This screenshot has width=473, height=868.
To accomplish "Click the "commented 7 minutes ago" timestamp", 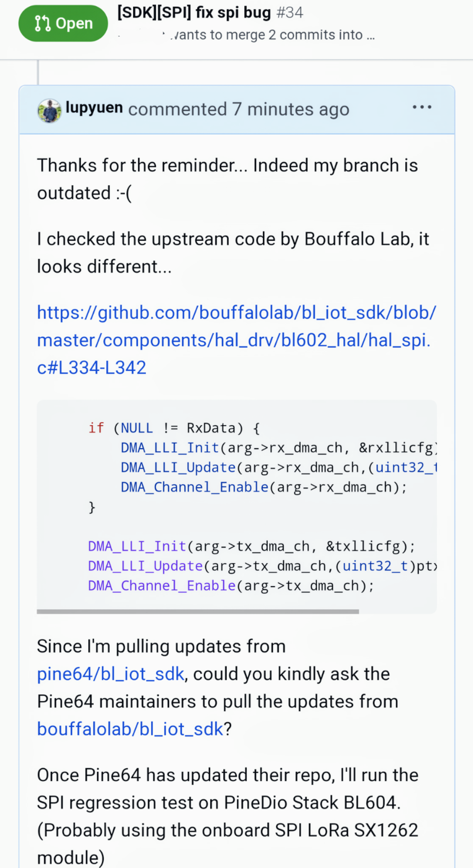I will (x=238, y=110).
